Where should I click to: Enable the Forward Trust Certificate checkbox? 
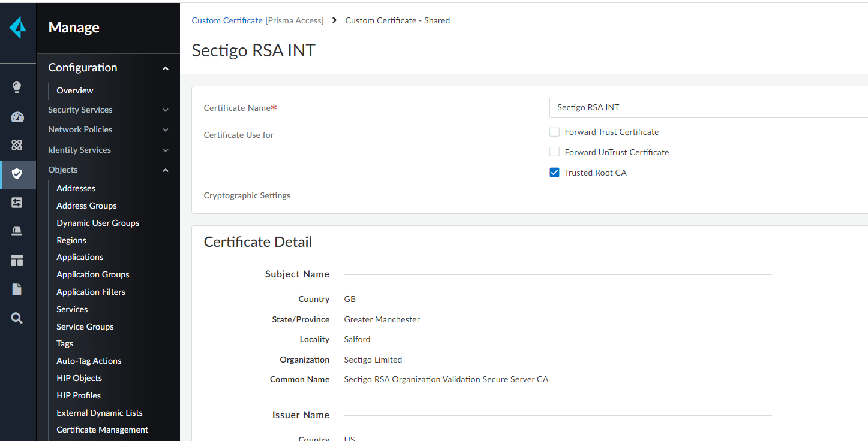[555, 132]
